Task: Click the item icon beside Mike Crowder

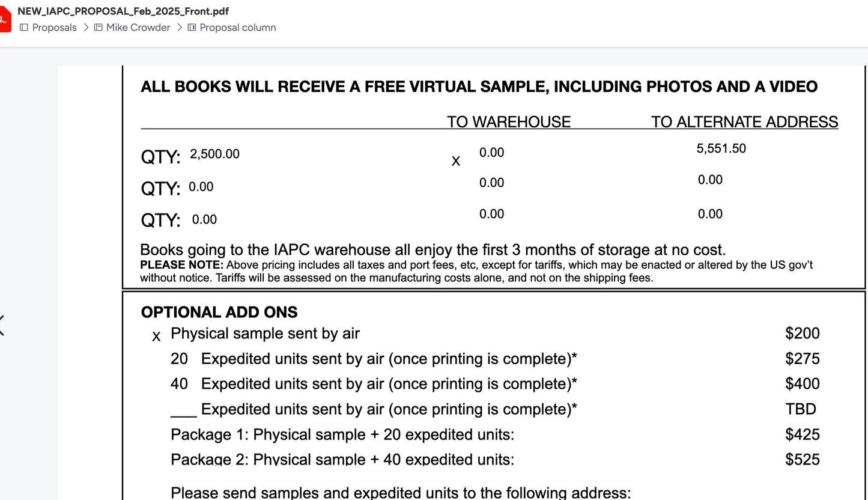Action: coord(99,28)
